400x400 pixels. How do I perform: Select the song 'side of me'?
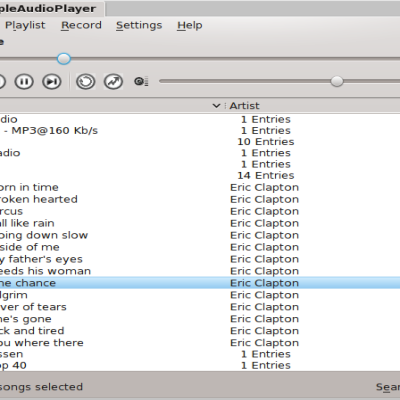click(200, 247)
